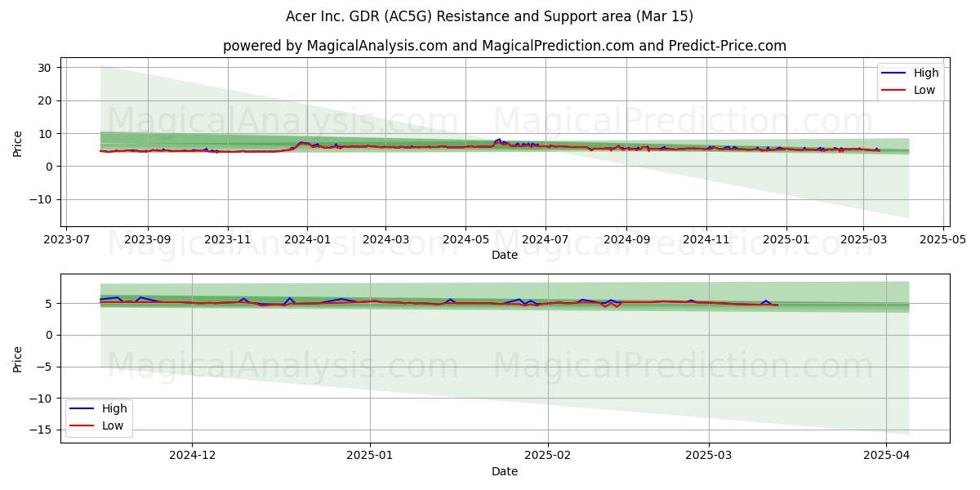This screenshot has width=980, height=490.
Task: Click 'High' in the top chart legend
Action: point(926,73)
